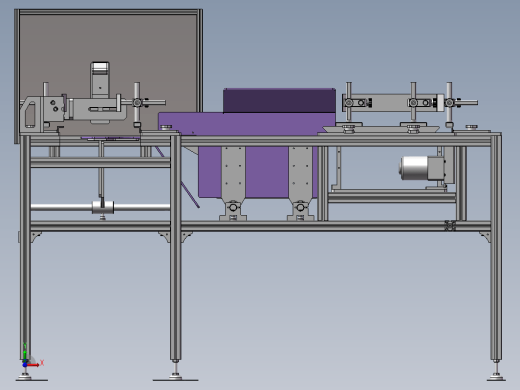Pick the right gray support plate under housing
Image resolution: width=520 pixels, height=390 pixels.
point(300,173)
